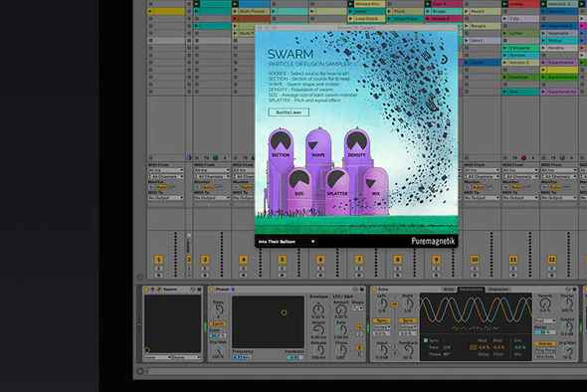Open track 1 MIDI From input dropdown

pyautogui.click(x=166, y=170)
